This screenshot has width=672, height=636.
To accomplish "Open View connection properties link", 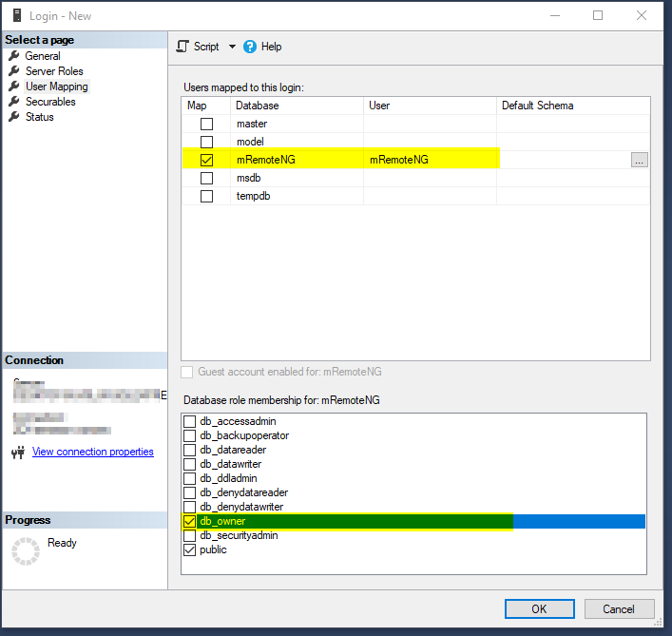I will pos(92,452).
